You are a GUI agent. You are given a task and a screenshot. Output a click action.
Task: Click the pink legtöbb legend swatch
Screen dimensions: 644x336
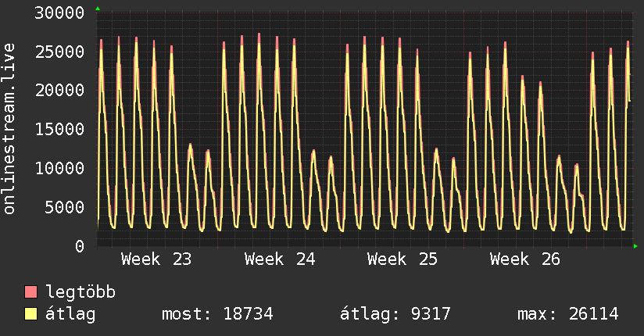click(30, 291)
